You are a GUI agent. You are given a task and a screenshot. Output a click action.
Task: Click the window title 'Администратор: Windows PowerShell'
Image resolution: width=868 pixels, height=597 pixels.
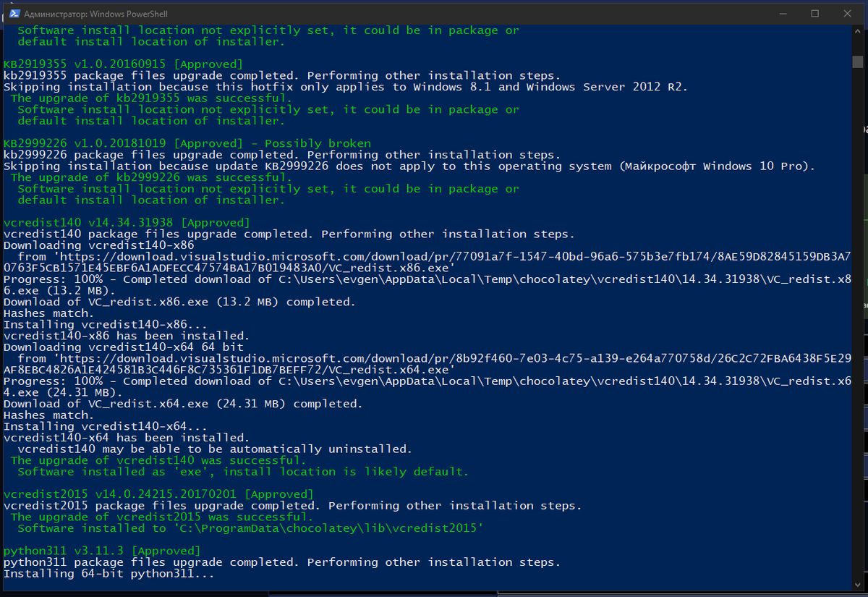pos(95,14)
